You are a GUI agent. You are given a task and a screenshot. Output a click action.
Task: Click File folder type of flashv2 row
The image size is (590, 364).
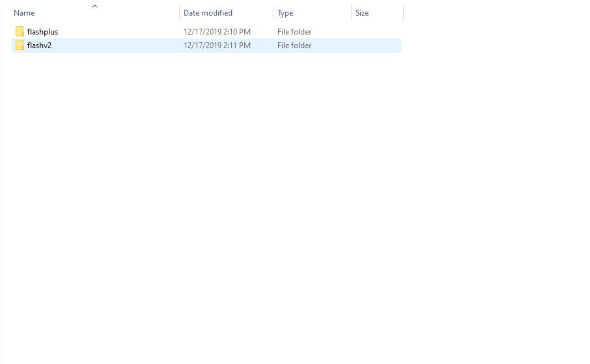(294, 46)
